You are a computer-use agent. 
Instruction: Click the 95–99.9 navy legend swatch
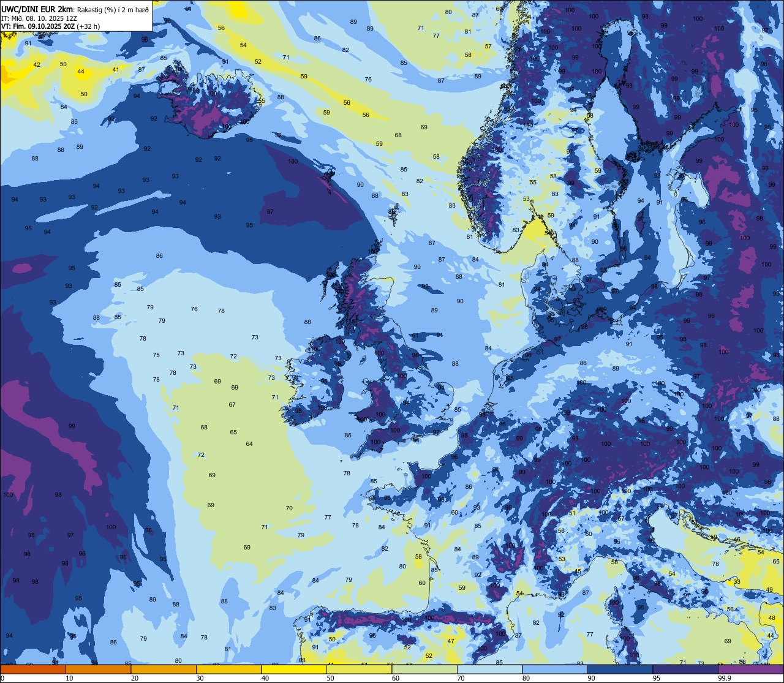coord(685,670)
